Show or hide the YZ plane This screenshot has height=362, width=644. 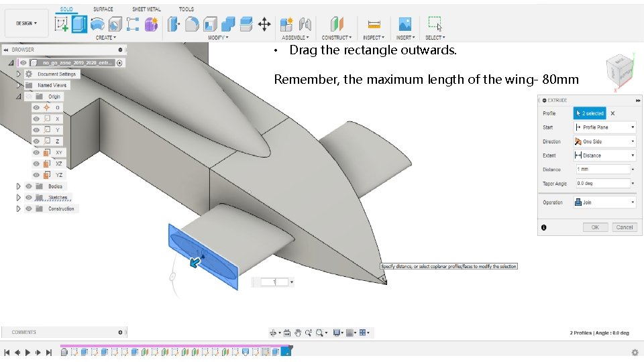[x=36, y=175]
